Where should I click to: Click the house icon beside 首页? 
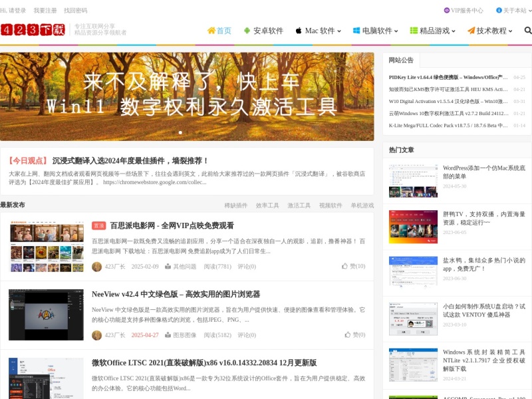(x=211, y=31)
